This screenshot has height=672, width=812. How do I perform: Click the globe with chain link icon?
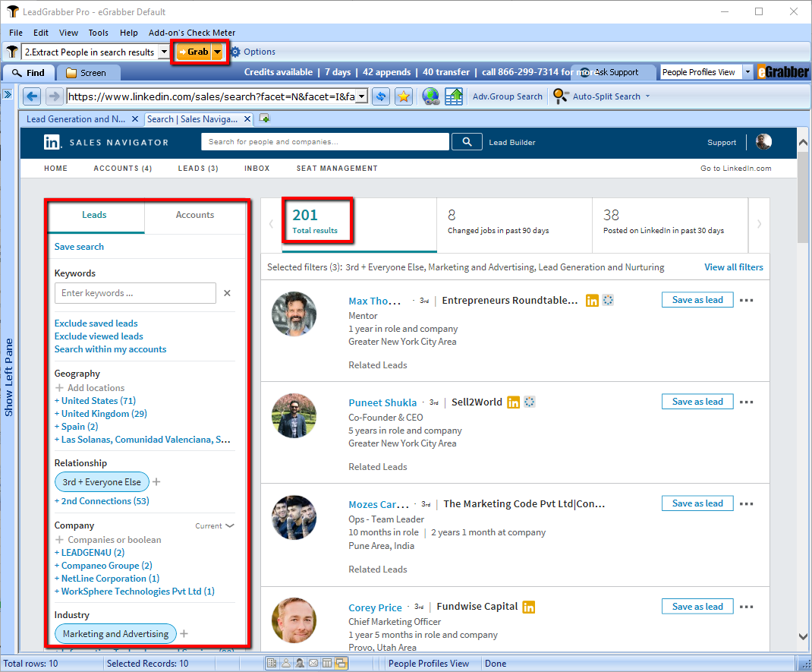(x=431, y=96)
